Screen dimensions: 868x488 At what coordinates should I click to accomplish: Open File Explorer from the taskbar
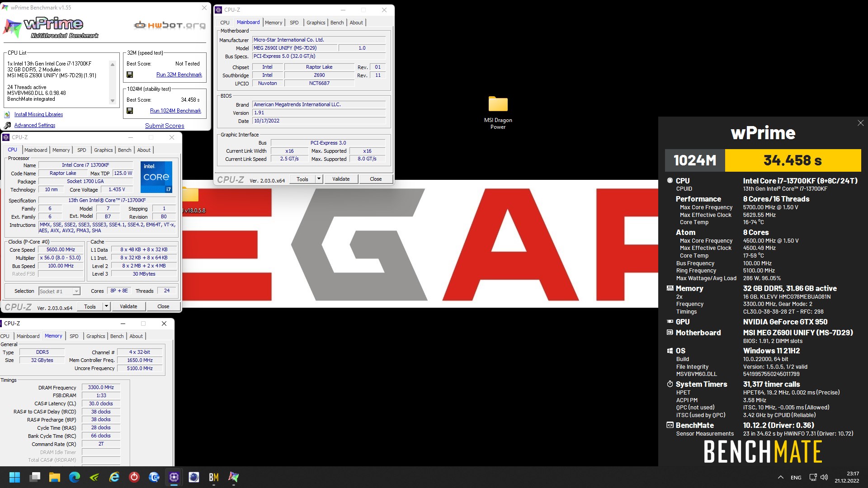tap(55, 477)
